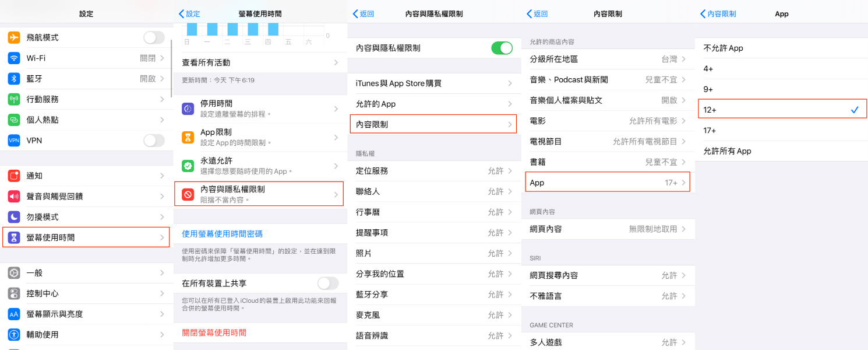Toggle the 飛航模式 switch
This screenshot has height=350, width=868.
(154, 37)
